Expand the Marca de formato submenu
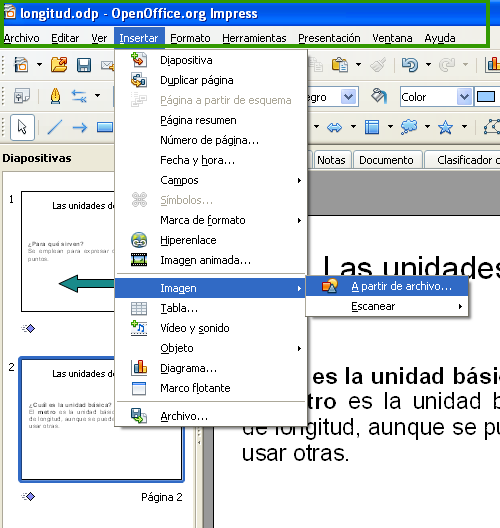Image resolution: width=500 pixels, height=528 pixels. (211, 220)
